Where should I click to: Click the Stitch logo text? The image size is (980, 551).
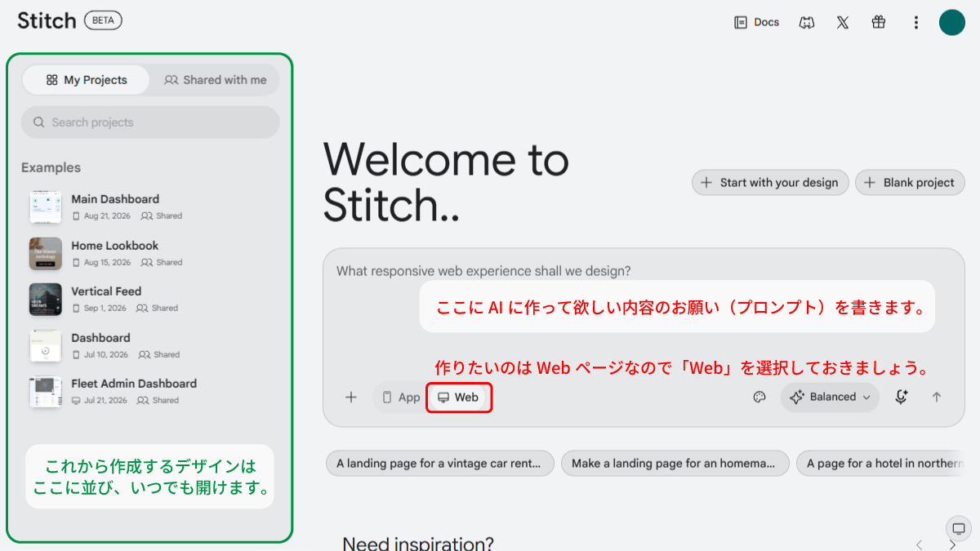point(47,20)
